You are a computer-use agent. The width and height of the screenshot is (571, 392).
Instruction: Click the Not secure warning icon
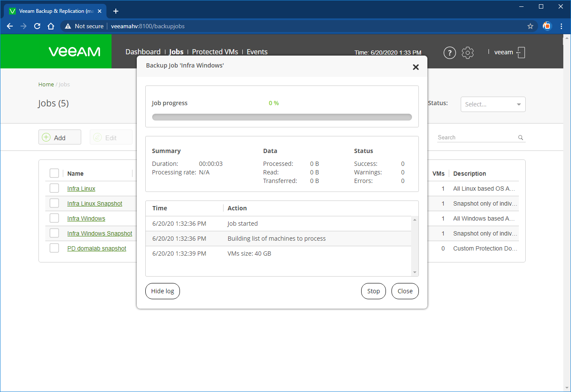pyautogui.click(x=68, y=26)
